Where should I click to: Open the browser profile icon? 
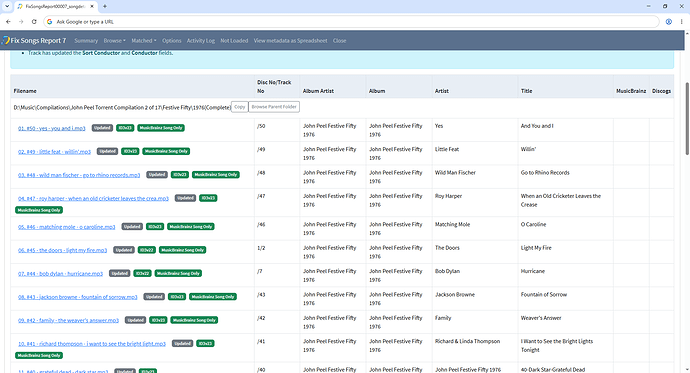point(668,22)
